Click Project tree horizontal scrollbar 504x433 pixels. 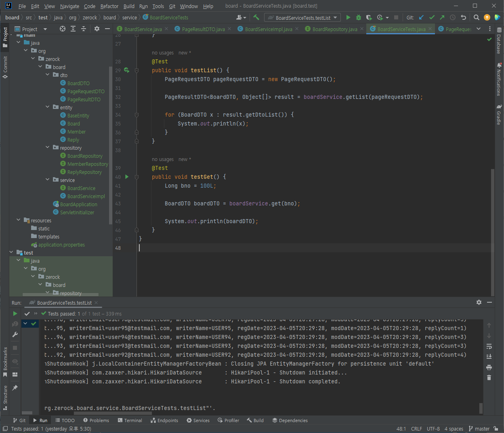point(61,294)
